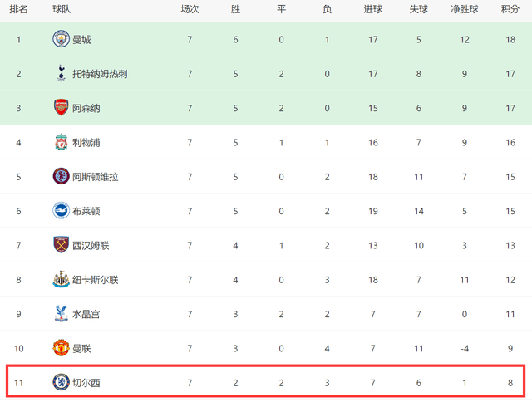Click the Manchester City club crest
Image resolution: width=532 pixels, height=402 pixels.
(61, 39)
